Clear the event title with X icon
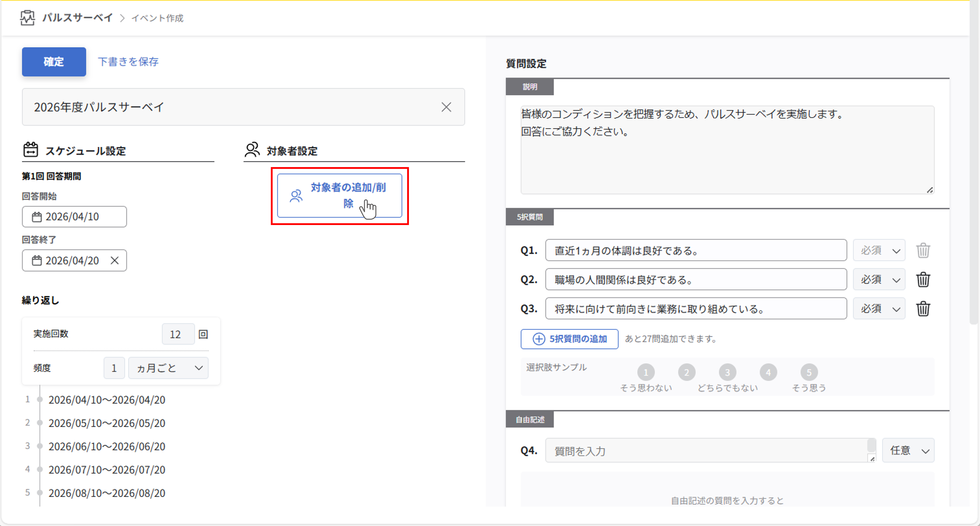 coord(446,107)
